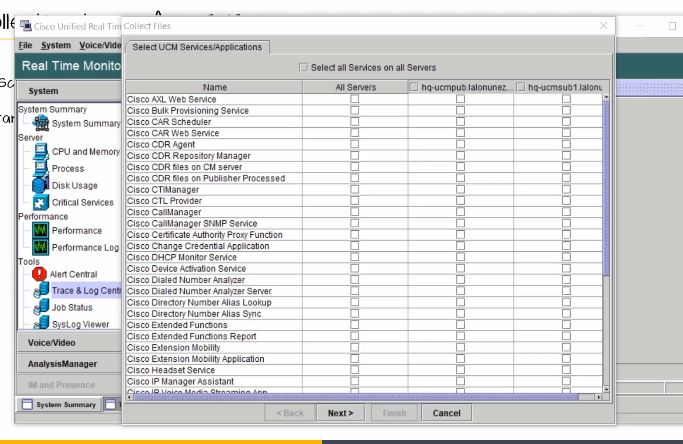Viewport: 683px width, 444px height.
Task: Click the Critical Services puzzle icon
Action: 41,202
